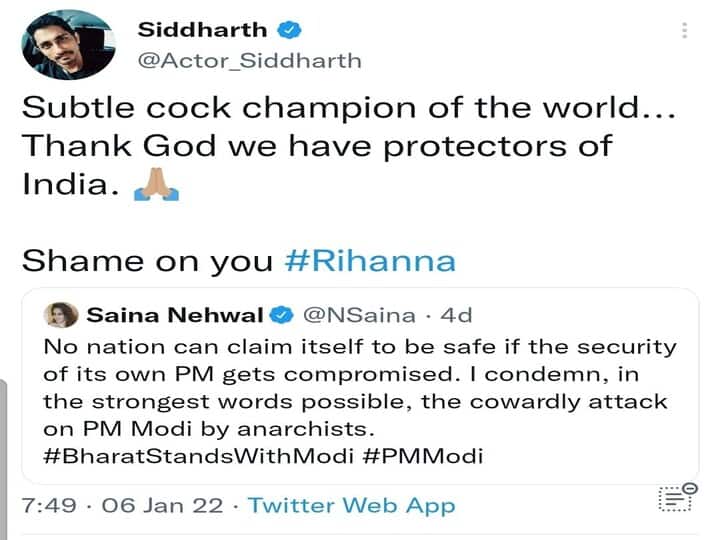
Task: Click the dotted text-box icon at bottom right
Action: pyautogui.click(x=678, y=497)
